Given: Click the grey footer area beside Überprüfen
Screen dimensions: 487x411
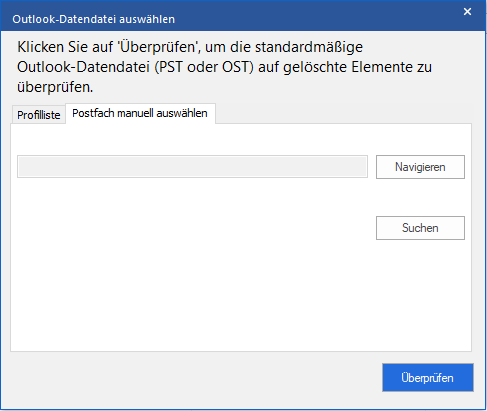Looking at the screenshot, I should click(x=193, y=378).
